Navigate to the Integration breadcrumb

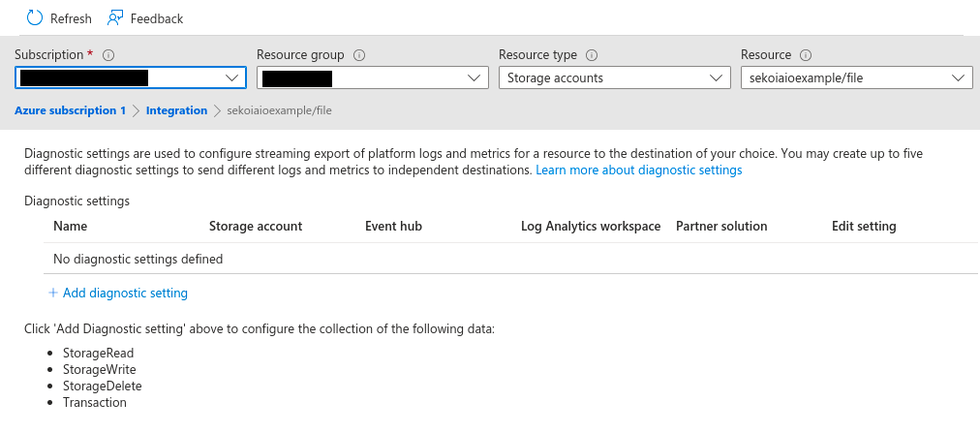(176, 110)
